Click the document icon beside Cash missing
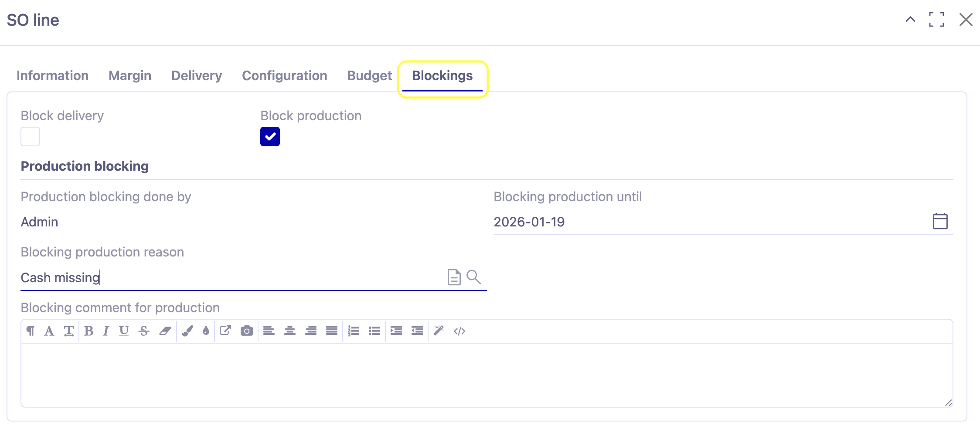980x425 pixels. [454, 277]
